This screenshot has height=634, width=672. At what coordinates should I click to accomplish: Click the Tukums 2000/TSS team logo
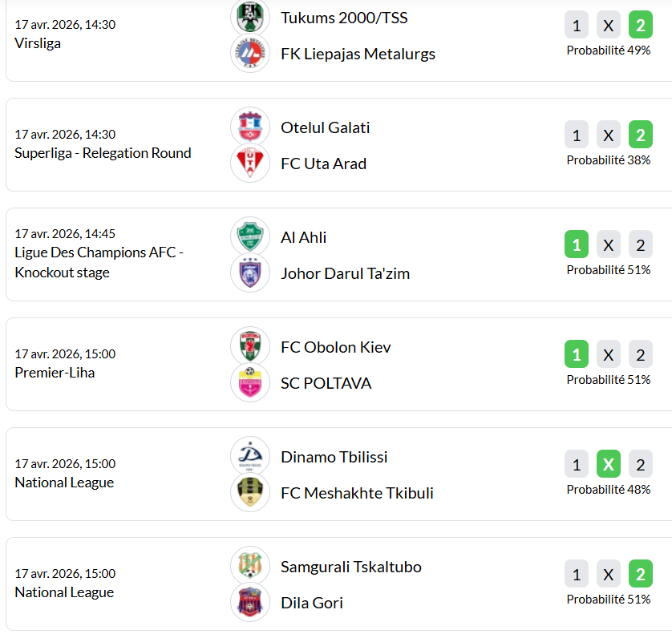click(250, 17)
